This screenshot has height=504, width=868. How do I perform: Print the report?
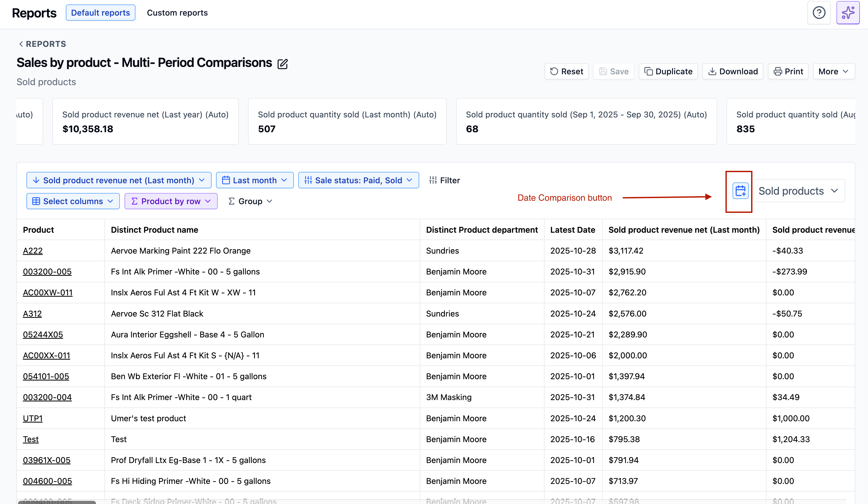788,71
